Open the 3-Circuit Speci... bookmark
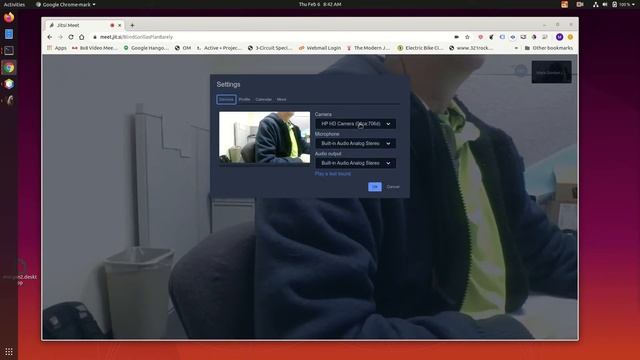This screenshot has width=640, height=360. point(270,48)
